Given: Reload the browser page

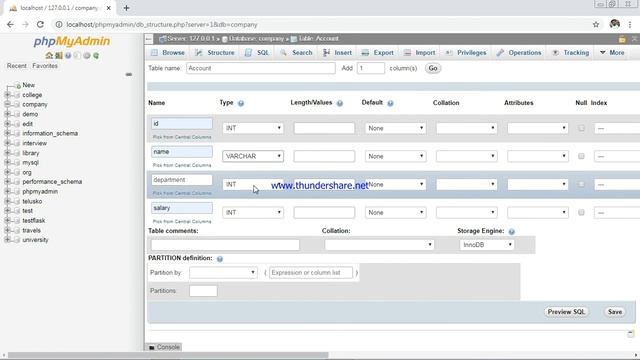Looking at the screenshot, I should coord(40,24).
